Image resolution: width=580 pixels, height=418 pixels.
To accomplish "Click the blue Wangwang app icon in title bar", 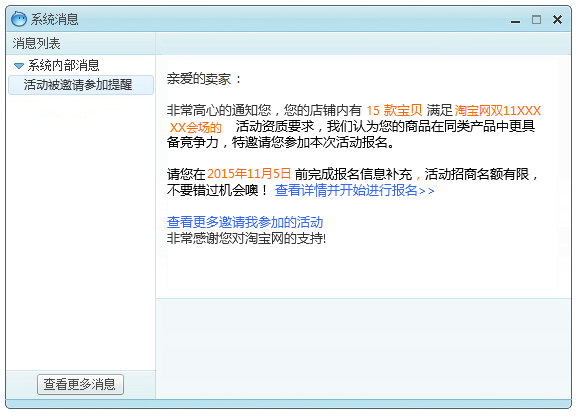I will [19, 19].
